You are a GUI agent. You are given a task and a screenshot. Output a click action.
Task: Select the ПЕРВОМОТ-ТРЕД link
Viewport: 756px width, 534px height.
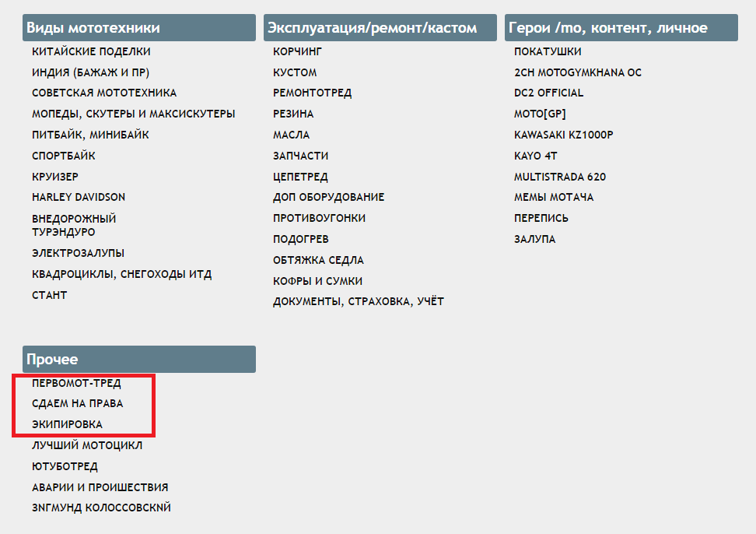(76, 384)
